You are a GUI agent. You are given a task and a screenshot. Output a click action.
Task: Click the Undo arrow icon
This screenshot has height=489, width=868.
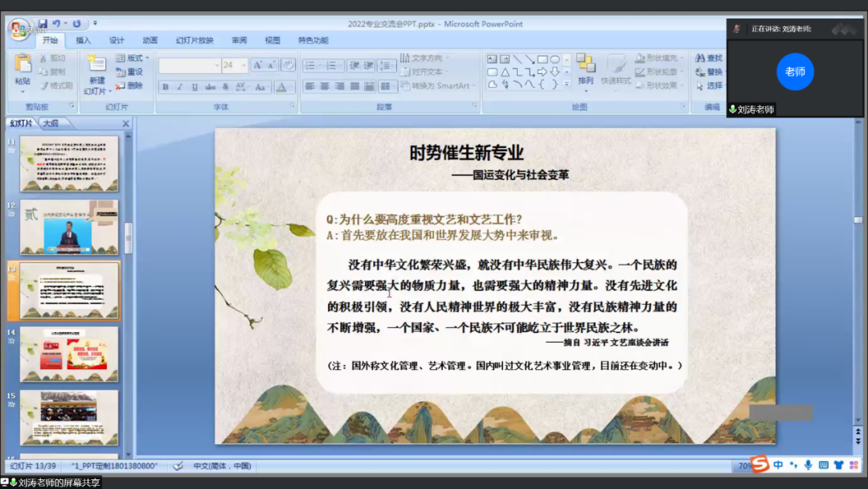pyautogui.click(x=57, y=24)
